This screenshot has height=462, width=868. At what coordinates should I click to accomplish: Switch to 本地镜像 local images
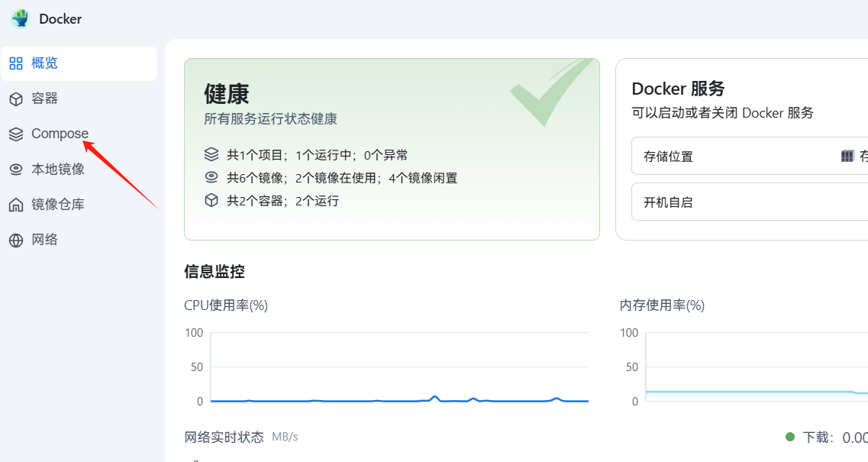point(79,170)
